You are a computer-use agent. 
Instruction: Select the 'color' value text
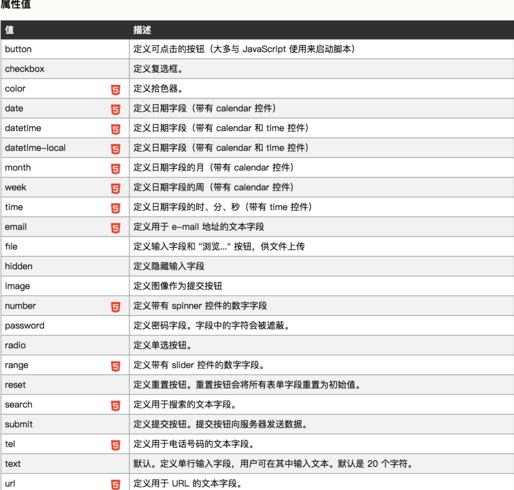coord(15,89)
